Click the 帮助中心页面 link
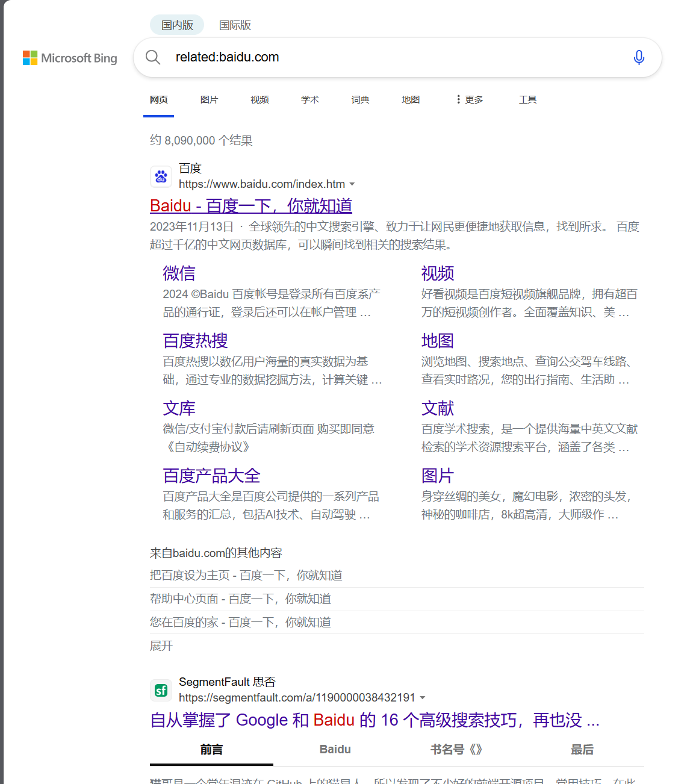The height and width of the screenshot is (784, 696). tap(240, 599)
